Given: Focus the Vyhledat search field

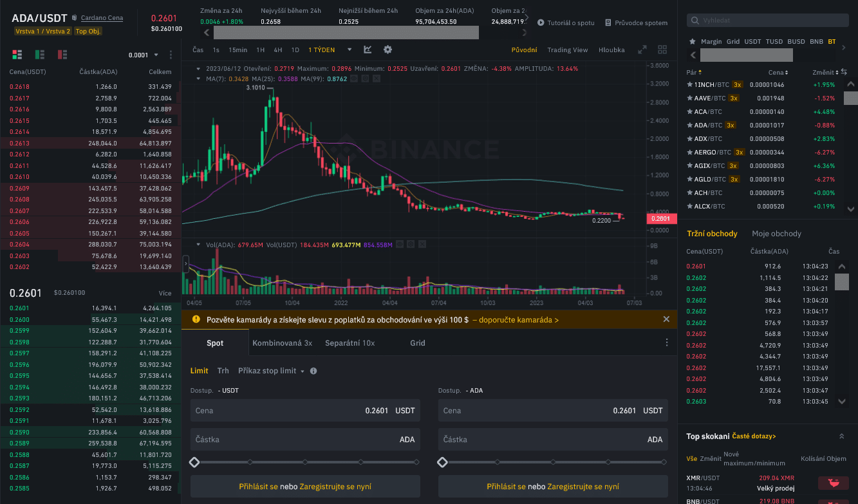Looking at the screenshot, I should pyautogui.click(x=767, y=21).
